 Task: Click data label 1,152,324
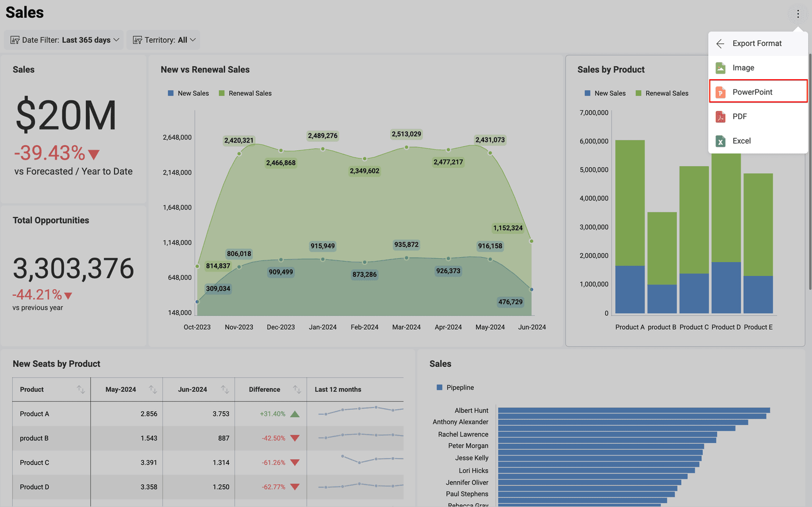click(x=508, y=228)
